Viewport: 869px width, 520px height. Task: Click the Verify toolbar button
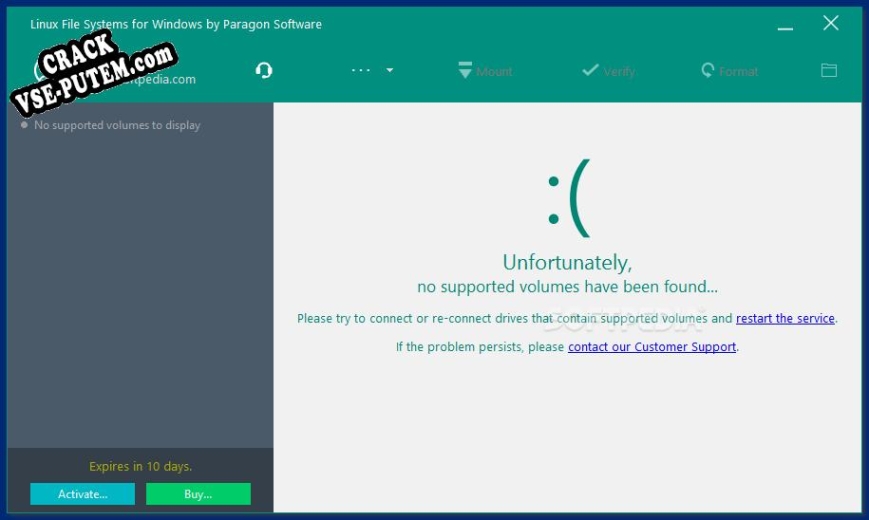click(x=608, y=71)
